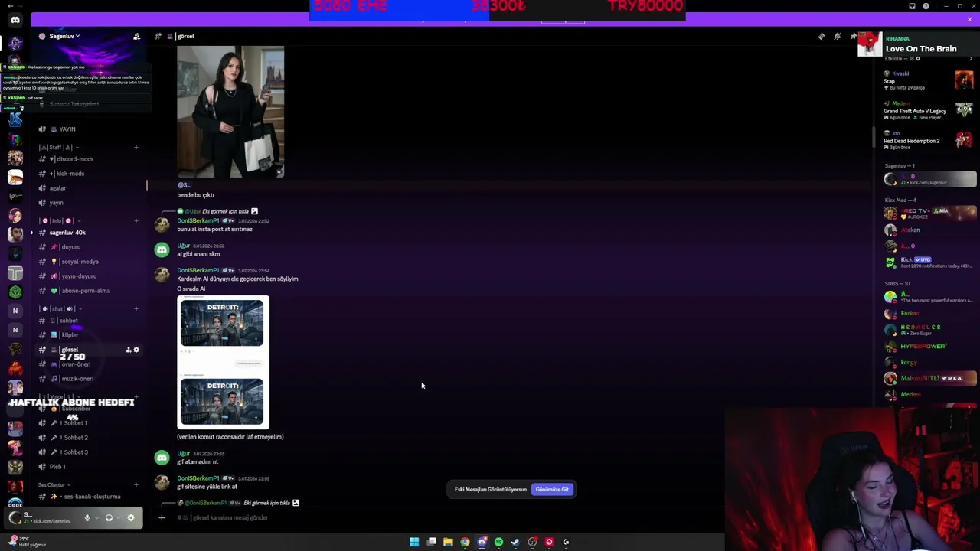Open Spotify from the taskbar
The width and height of the screenshot is (980, 551).
[498, 542]
